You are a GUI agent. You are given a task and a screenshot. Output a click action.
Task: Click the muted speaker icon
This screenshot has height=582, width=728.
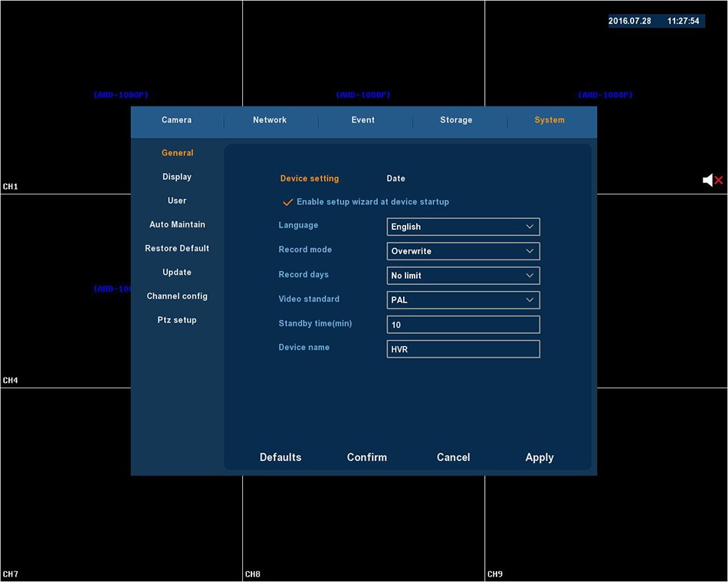pos(712,180)
